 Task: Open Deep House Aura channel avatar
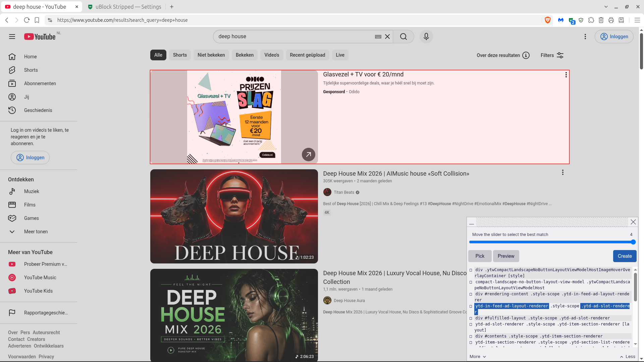tap(327, 300)
